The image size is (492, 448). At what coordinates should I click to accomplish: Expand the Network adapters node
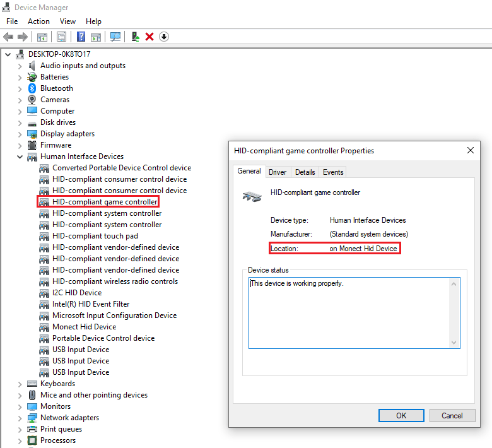click(20, 418)
